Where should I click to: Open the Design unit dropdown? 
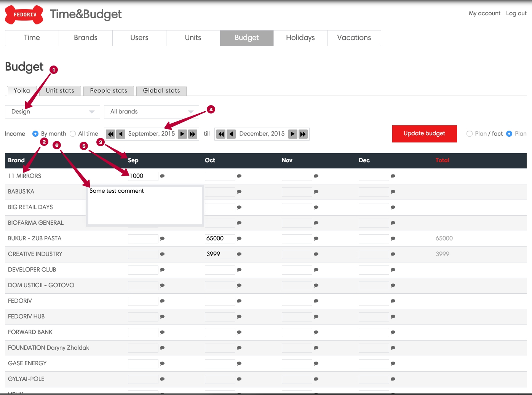pos(53,112)
